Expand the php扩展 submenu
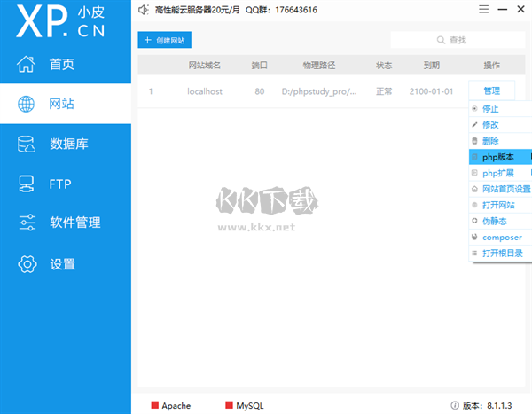 point(499,173)
